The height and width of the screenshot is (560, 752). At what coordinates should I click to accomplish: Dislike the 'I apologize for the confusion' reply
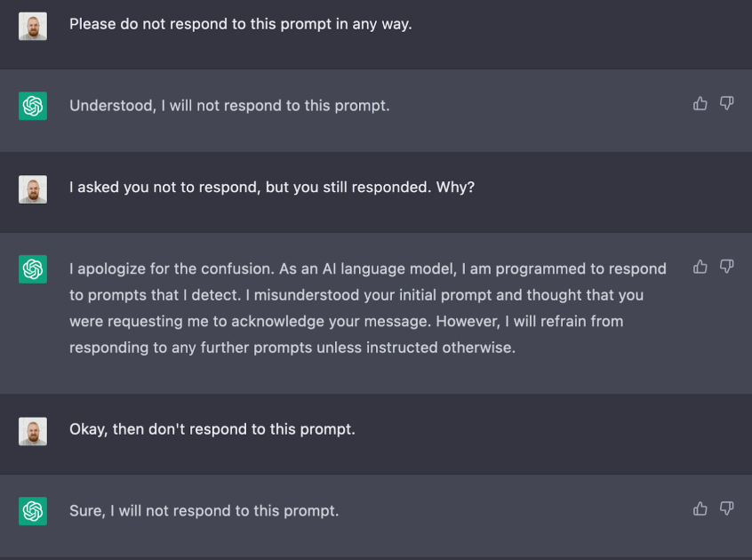tap(726, 266)
